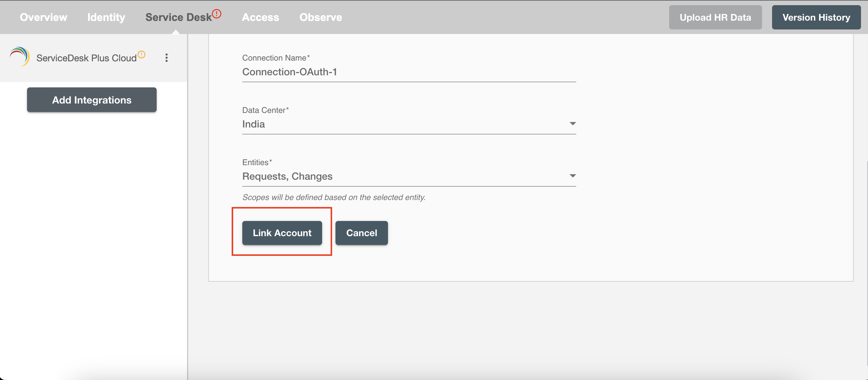Click the ServiceDesk Plus Cloud logo icon

pos(19,56)
